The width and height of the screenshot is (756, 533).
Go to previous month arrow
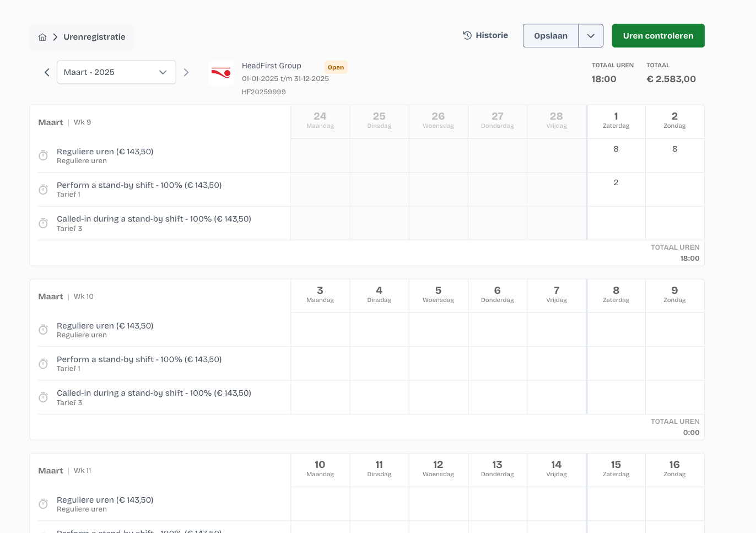click(x=47, y=72)
